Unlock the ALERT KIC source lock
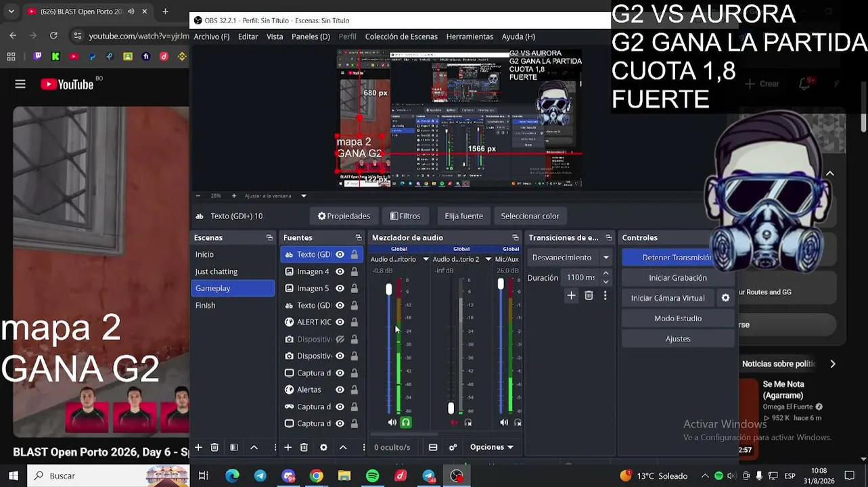868x487 pixels. [x=354, y=322]
